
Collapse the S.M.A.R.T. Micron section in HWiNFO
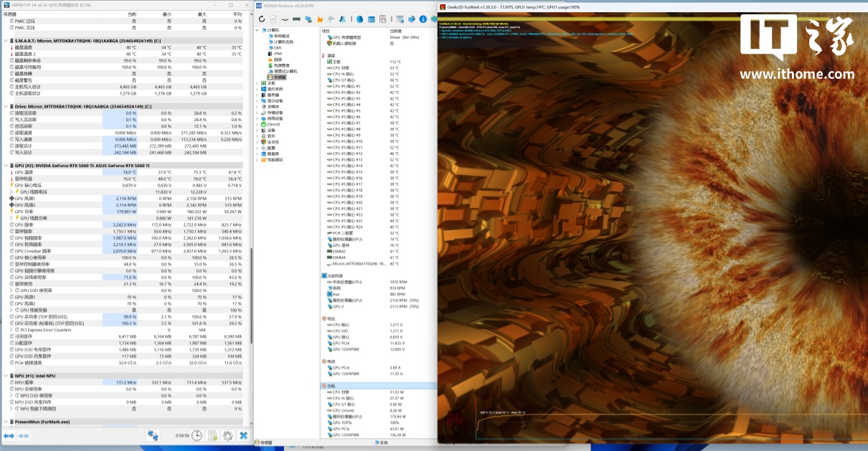click(4, 41)
